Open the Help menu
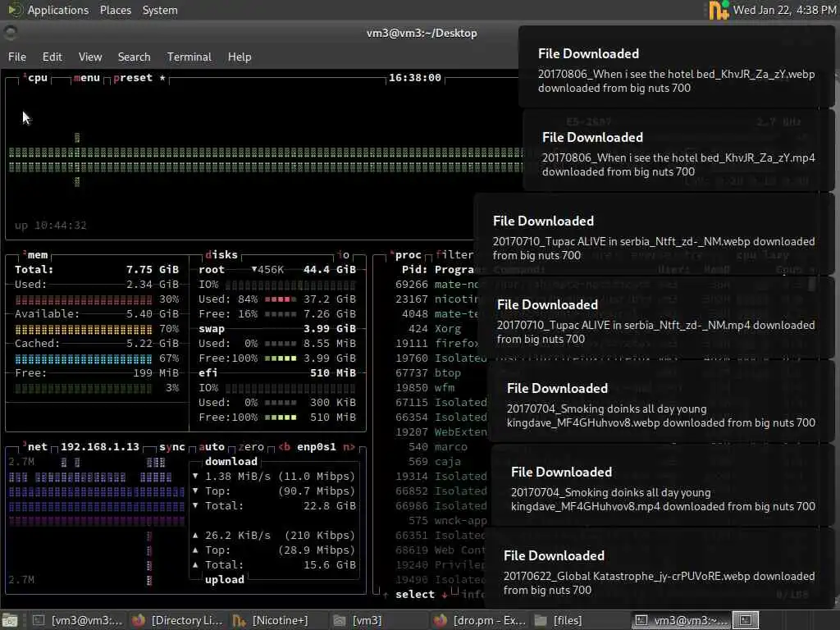 [240, 57]
